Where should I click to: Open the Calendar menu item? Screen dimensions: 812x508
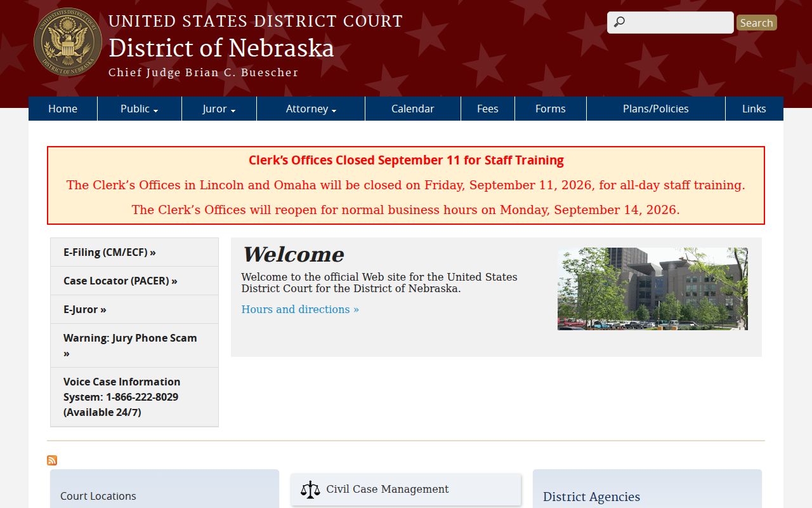(413, 109)
